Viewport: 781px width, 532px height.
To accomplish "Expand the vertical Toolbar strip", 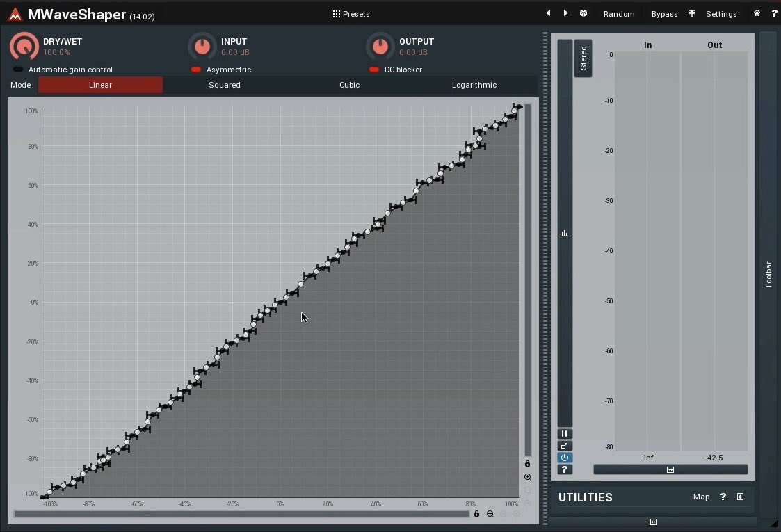I will 768,275.
